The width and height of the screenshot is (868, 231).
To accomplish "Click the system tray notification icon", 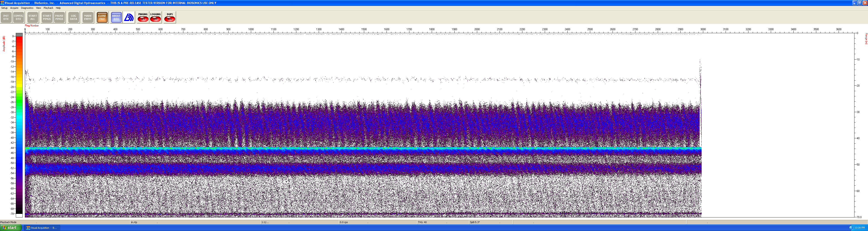I will pos(851,228).
